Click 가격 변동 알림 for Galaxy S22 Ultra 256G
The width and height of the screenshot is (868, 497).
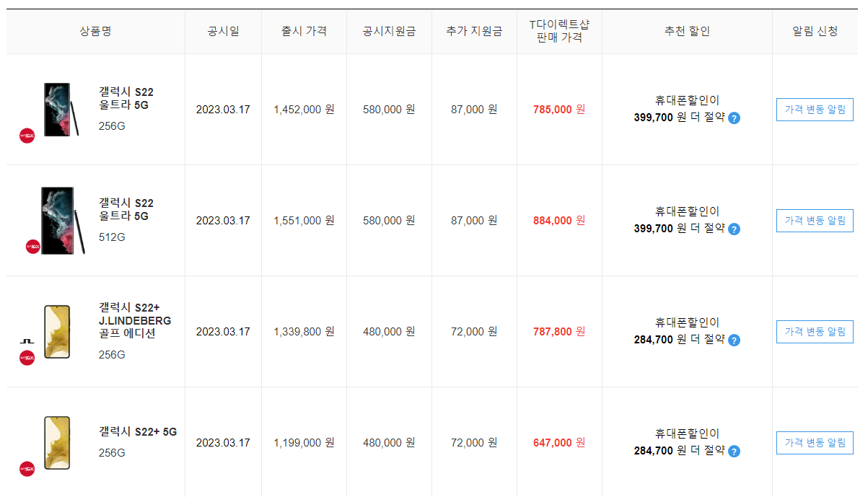click(x=814, y=110)
